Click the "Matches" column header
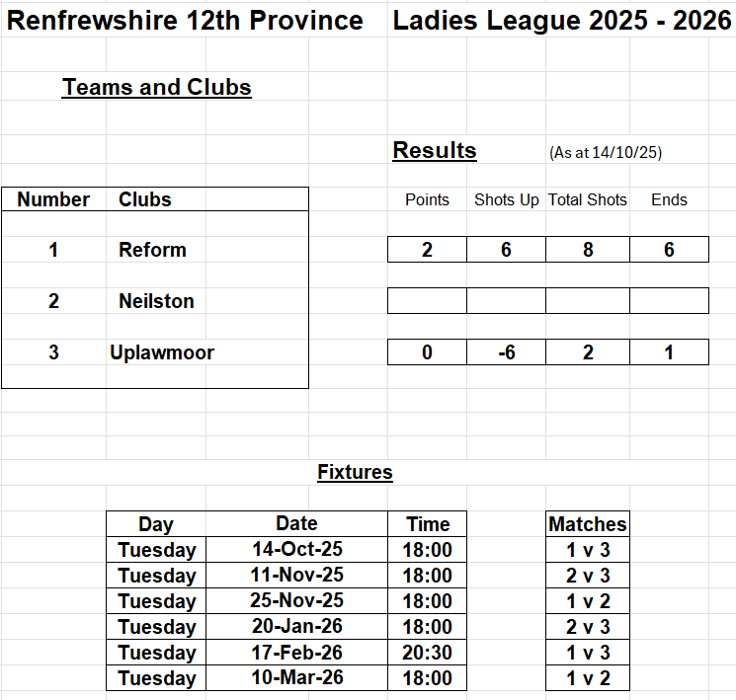The height and width of the screenshot is (700, 736). pyautogui.click(x=588, y=524)
